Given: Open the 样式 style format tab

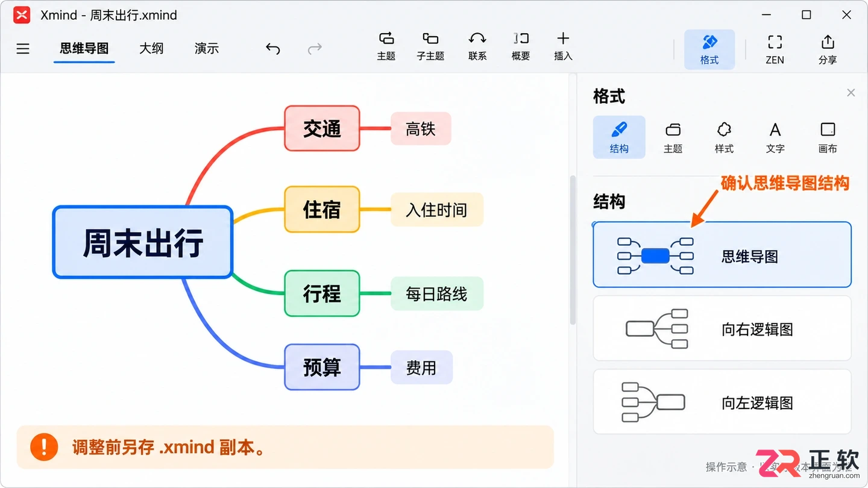Looking at the screenshot, I should [x=724, y=137].
